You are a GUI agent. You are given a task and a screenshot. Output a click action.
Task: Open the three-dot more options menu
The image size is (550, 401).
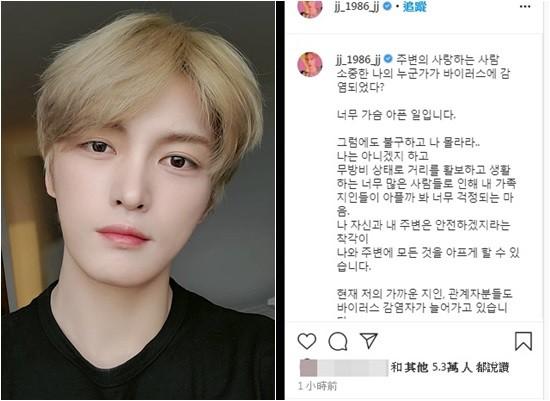[525, 6]
